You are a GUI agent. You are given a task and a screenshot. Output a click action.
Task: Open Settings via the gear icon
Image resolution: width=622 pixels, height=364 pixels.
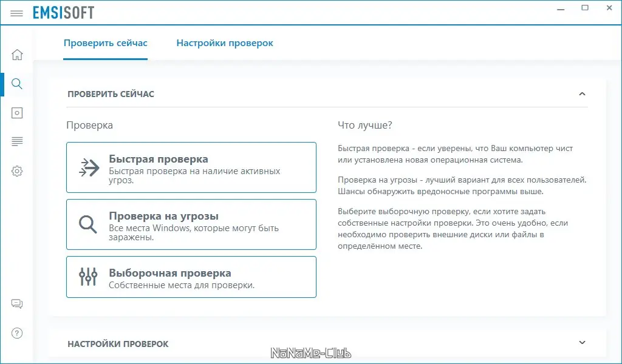[x=16, y=170]
